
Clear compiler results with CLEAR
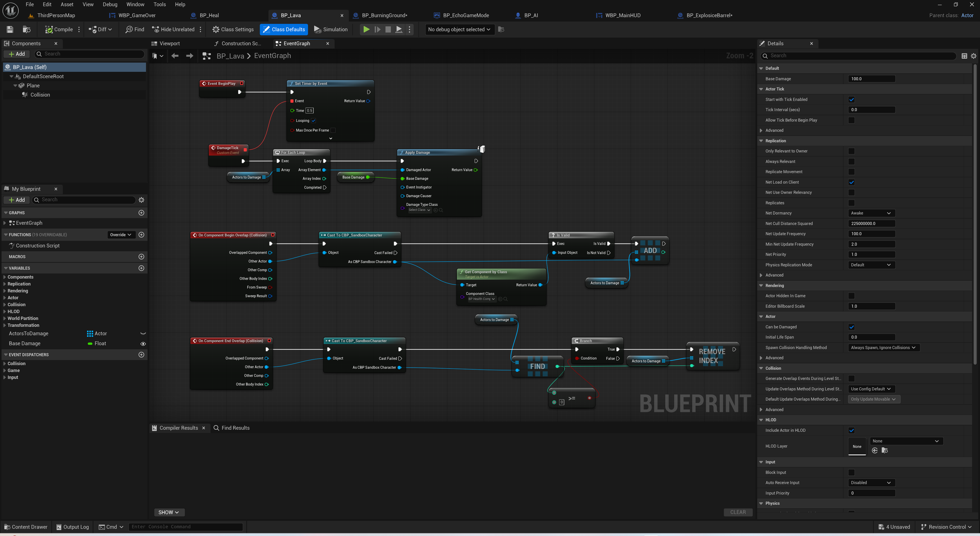(738, 512)
